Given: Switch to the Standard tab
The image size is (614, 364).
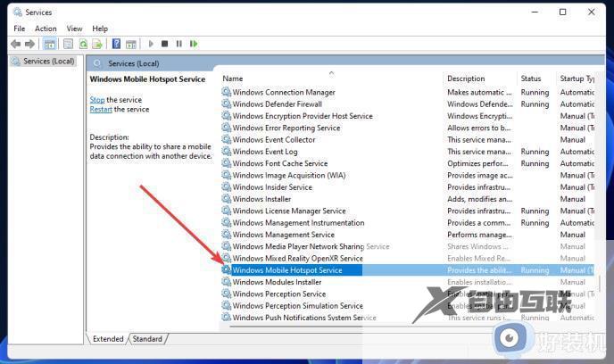Looking at the screenshot, I should (x=147, y=339).
